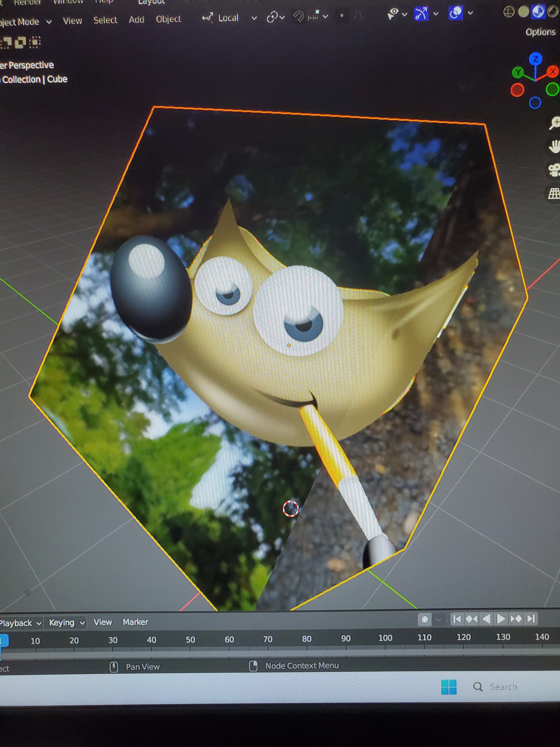Click the negative Y green circle on gizmo
The height and width of the screenshot is (747, 560).
pyautogui.click(x=552, y=89)
